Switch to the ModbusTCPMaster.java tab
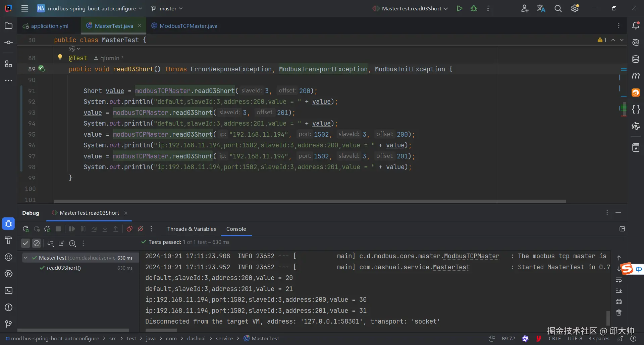This screenshot has width=644, height=345. (188, 26)
